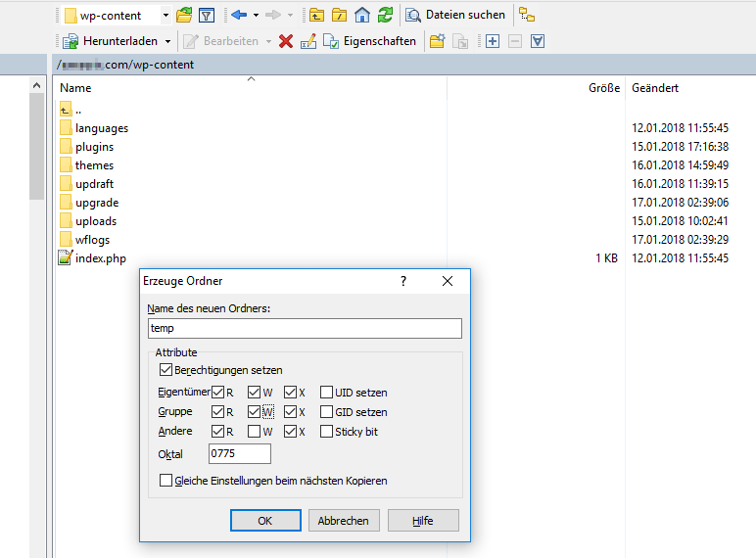
Task: Click the /…com/wp-content path bar
Action: pos(404,65)
